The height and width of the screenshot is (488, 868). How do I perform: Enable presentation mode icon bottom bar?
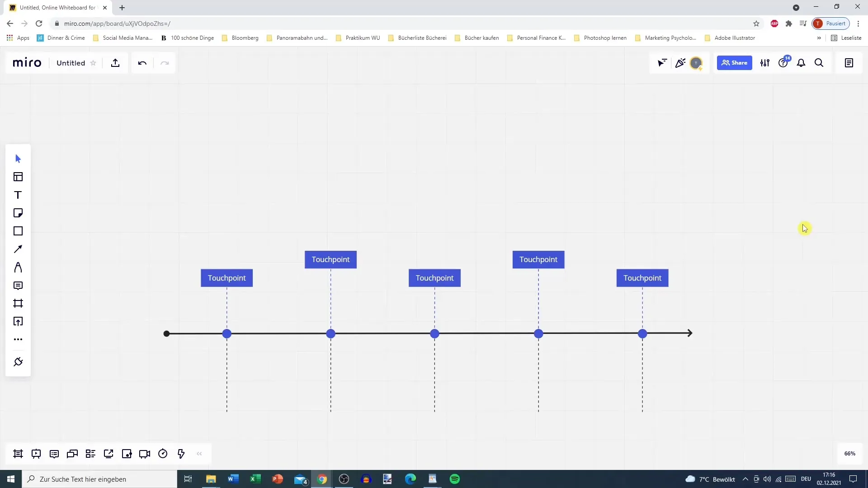pyautogui.click(x=36, y=454)
